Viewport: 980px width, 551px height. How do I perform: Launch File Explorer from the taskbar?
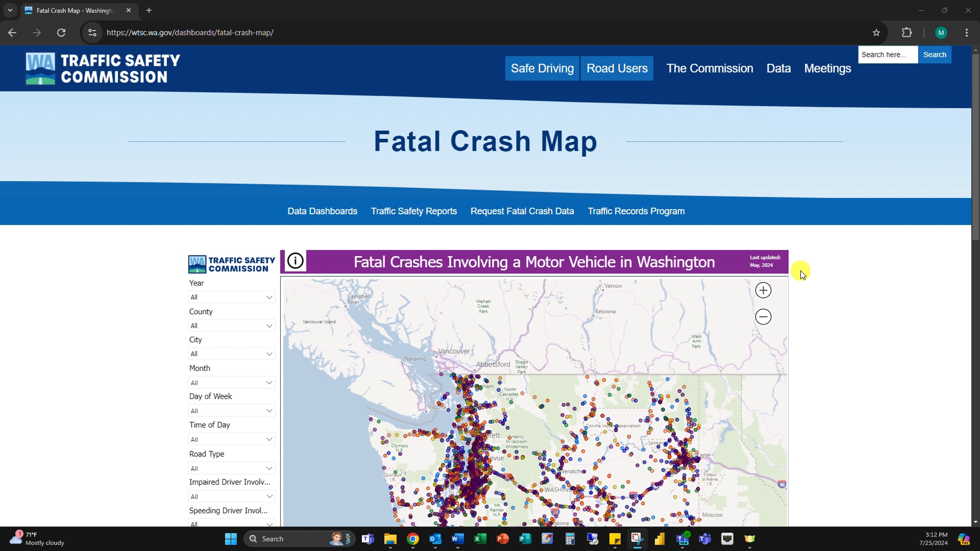coord(390,539)
